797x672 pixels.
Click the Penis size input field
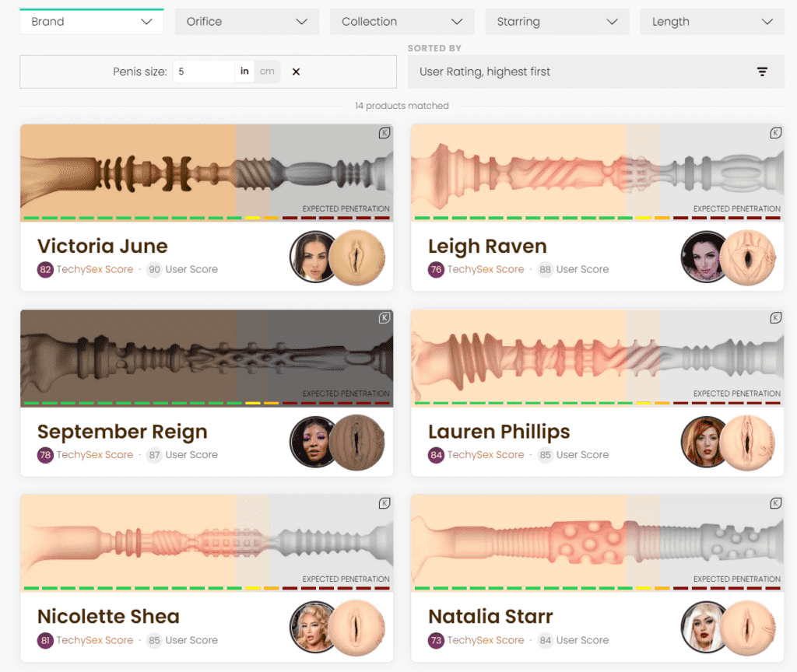coord(203,72)
